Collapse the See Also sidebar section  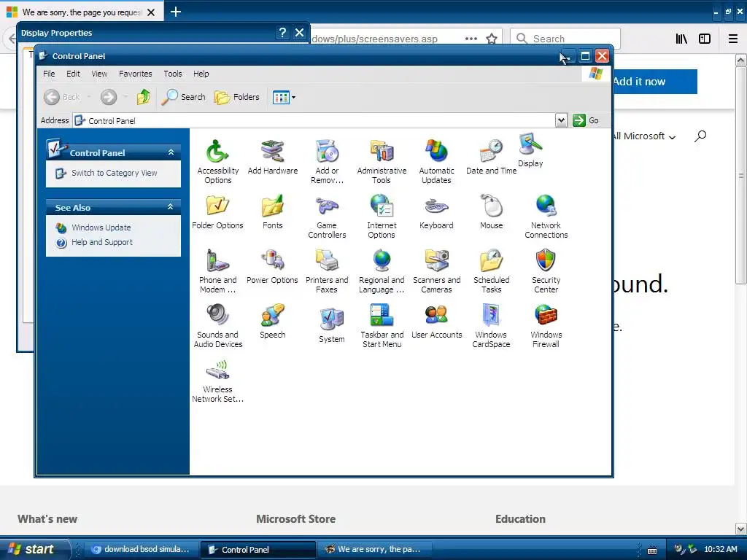(x=171, y=207)
